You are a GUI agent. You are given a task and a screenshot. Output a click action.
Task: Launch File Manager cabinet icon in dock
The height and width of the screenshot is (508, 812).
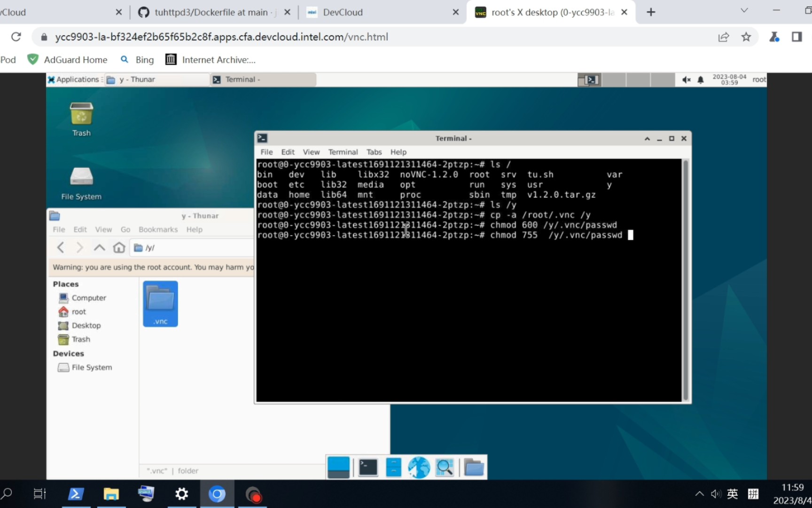pos(393,467)
